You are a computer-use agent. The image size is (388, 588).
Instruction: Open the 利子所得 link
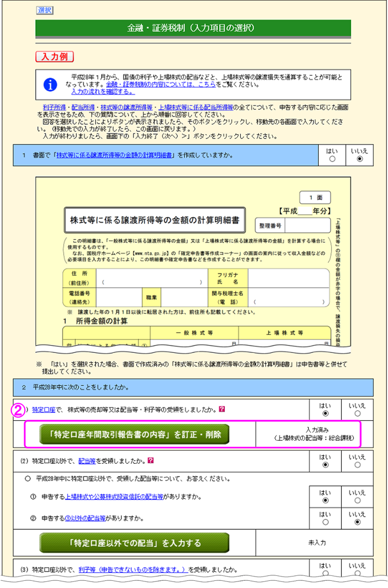pyautogui.click(x=54, y=108)
